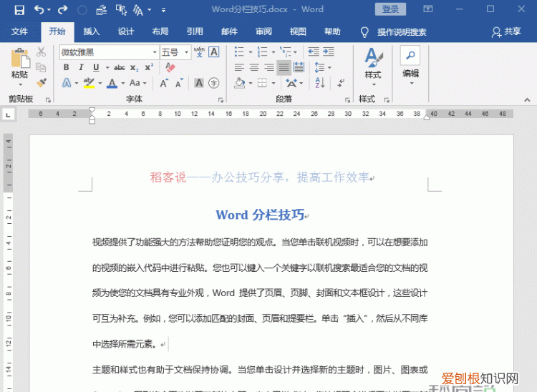Redo the last action
The height and width of the screenshot is (392, 537).
click(x=62, y=10)
